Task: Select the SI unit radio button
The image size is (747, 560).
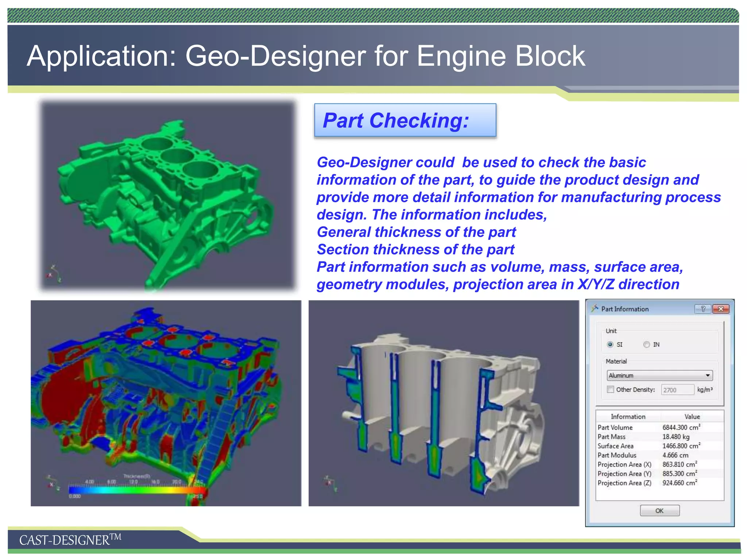Action: (610, 344)
